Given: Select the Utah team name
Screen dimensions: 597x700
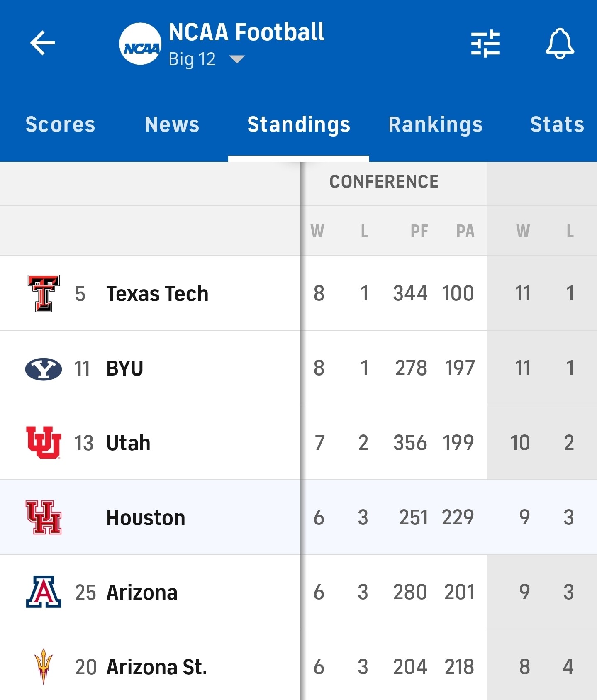Looking at the screenshot, I should click(128, 443).
